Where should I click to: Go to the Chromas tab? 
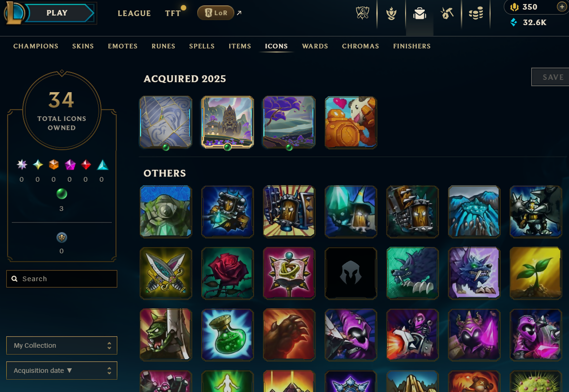(361, 46)
